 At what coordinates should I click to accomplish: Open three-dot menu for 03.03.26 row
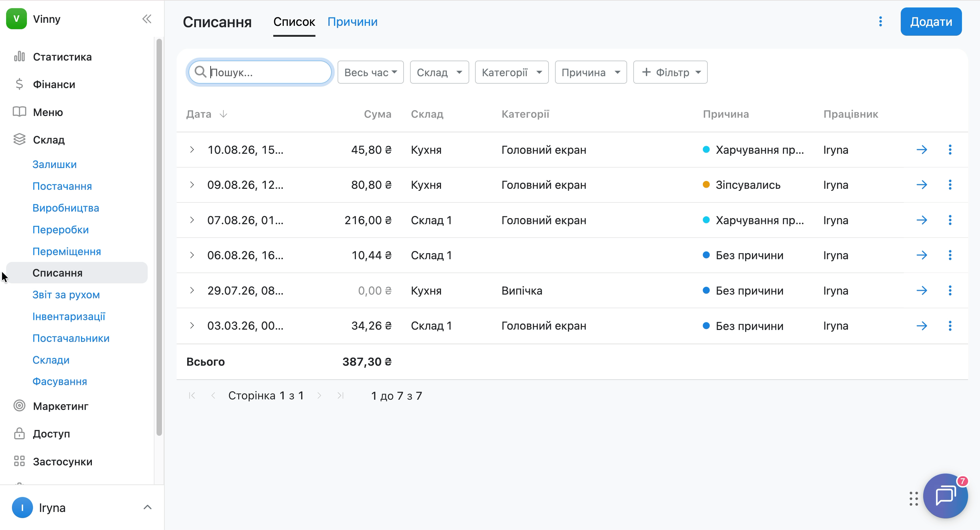(950, 326)
